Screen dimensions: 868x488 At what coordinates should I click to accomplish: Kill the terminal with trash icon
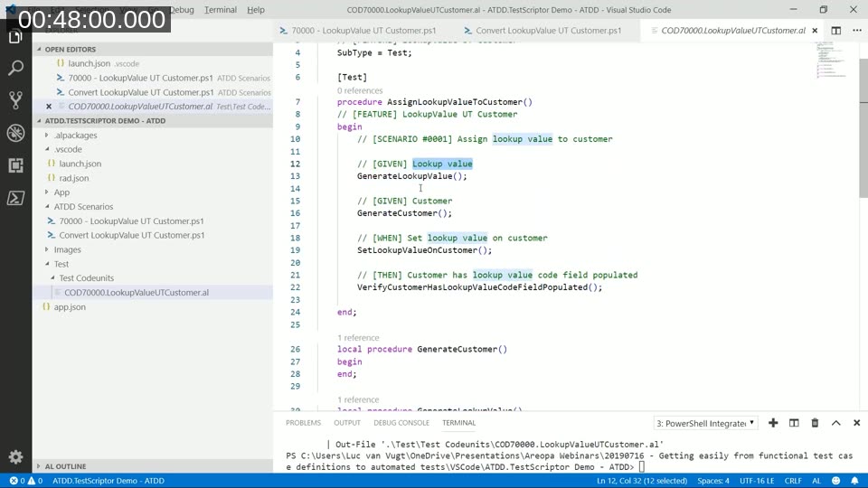point(815,423)
